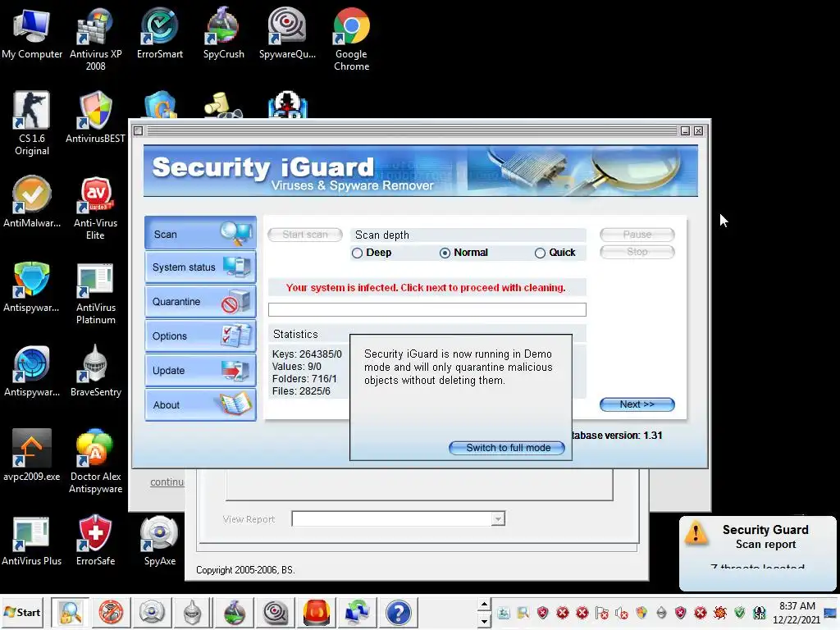840x630 pixels.
Task: Click the red bug tray icon
Action: [720, 613]
